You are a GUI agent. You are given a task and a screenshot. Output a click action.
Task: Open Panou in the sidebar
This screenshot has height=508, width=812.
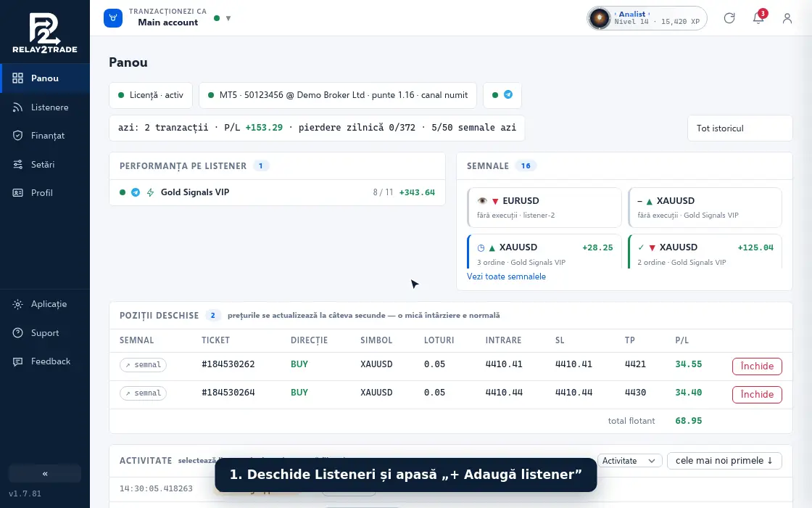[44, 78]
